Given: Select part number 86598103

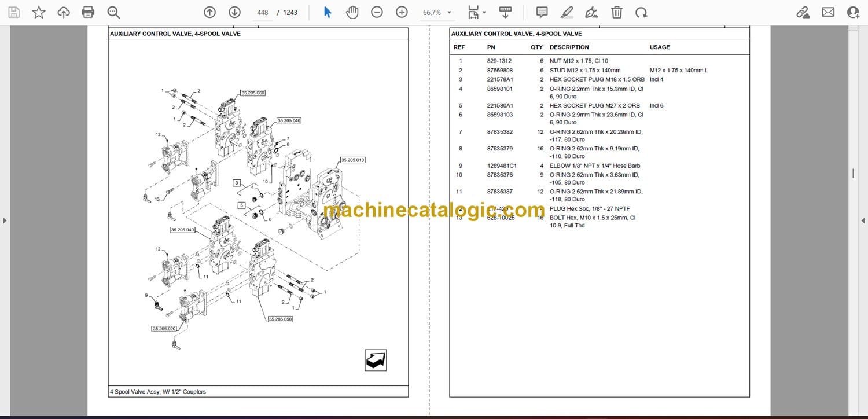Looking at the screenshot, I should pos(500,115).
